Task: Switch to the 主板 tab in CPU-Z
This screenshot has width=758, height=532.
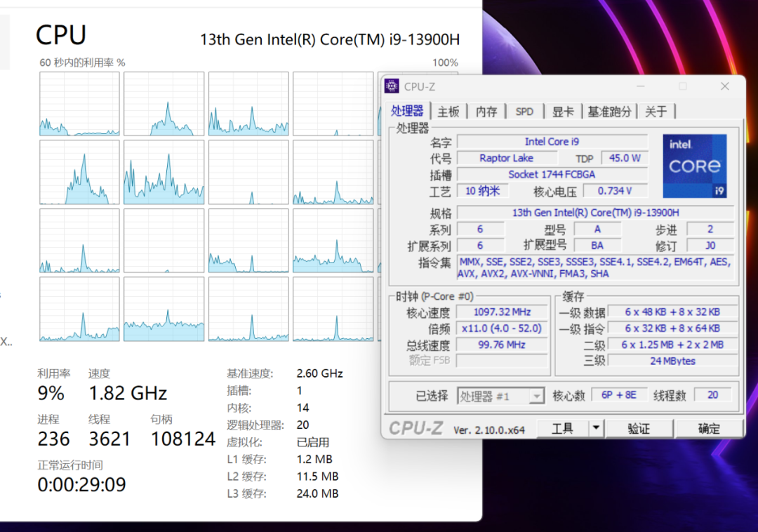Action: pyautogui.click(x=448, y=112)
